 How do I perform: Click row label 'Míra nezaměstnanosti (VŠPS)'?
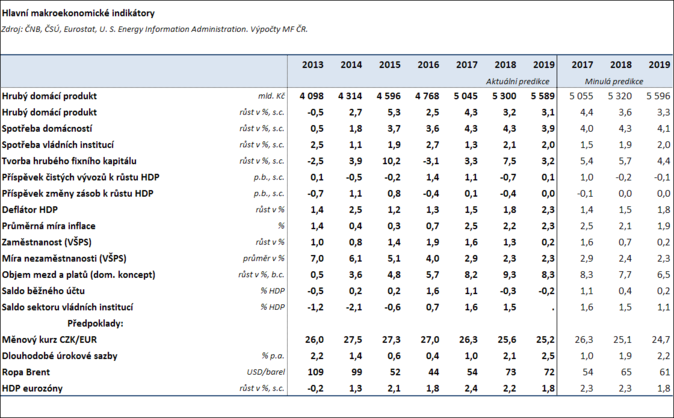tap(64, 258)
